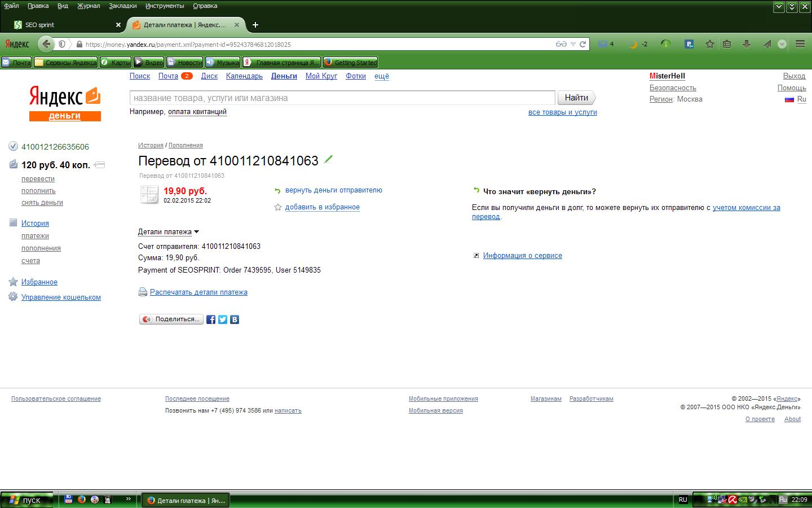This screenshot has width=812, height=508.
Task: Click the Yandex Money logo
Action: point(65,103)
